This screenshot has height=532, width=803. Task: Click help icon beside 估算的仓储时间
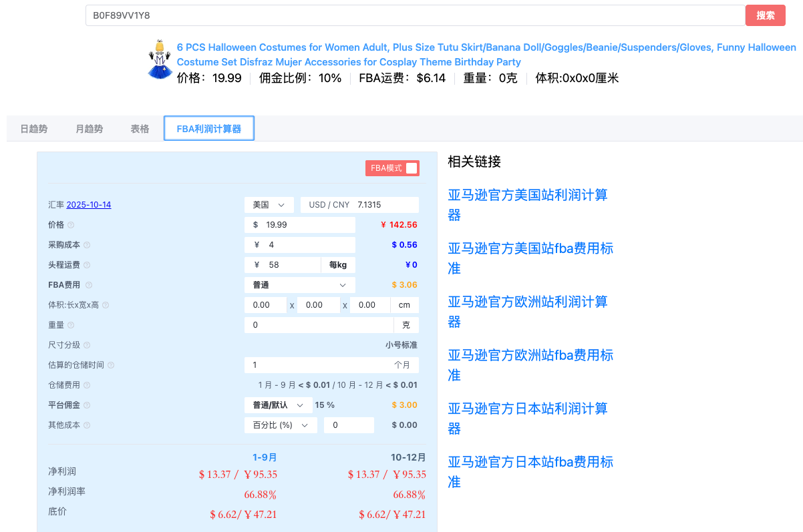coord(111,365)
